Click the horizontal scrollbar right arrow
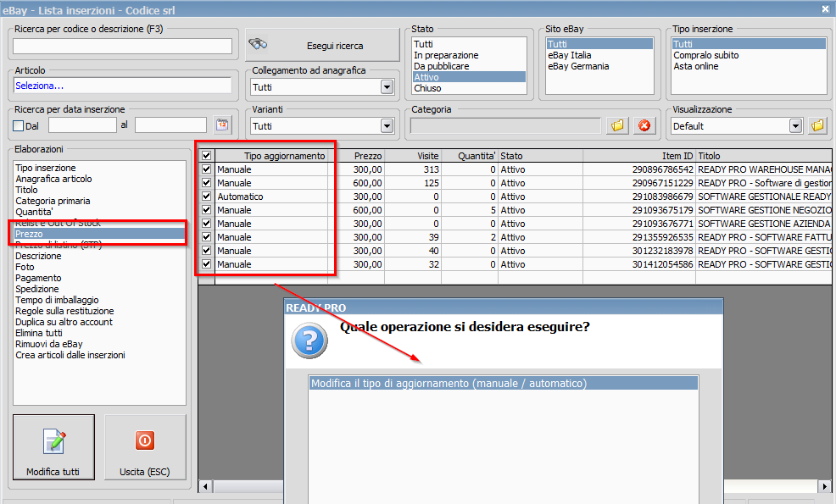836x504 pixels. click(x=824, y=486)
